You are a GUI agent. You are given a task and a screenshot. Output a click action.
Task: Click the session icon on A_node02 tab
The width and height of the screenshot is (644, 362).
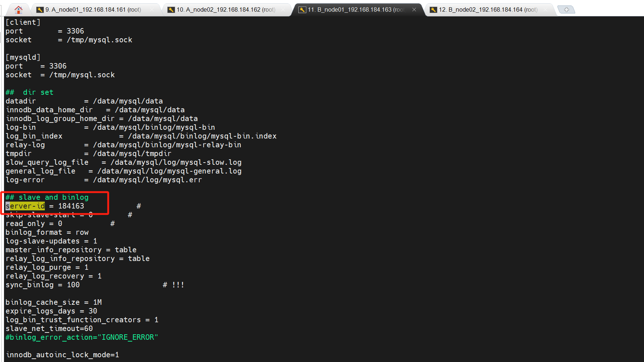tap(171, 10)
